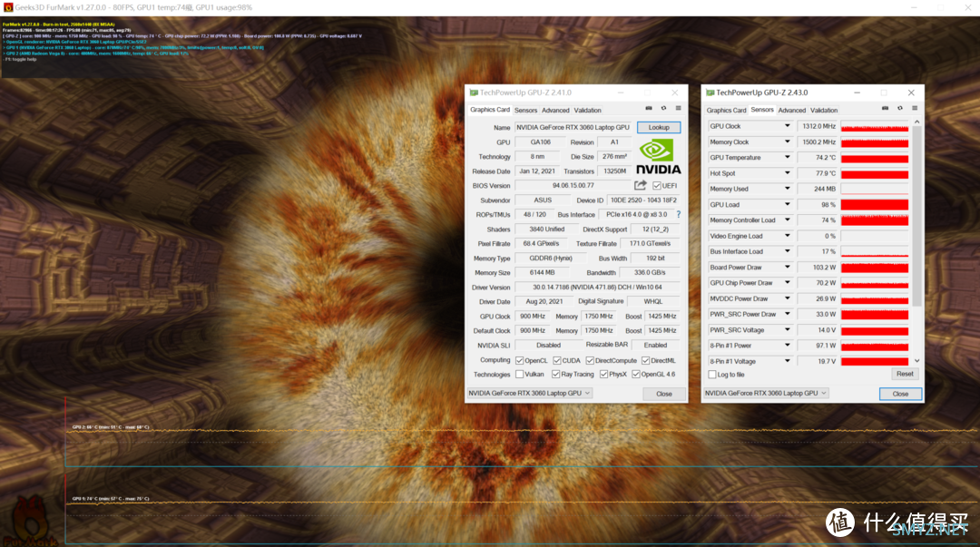Switch to Sensors tab in GPU-Z 2.41.0
The height and width of the screenshot is (547, 980).
click(525, 110)
